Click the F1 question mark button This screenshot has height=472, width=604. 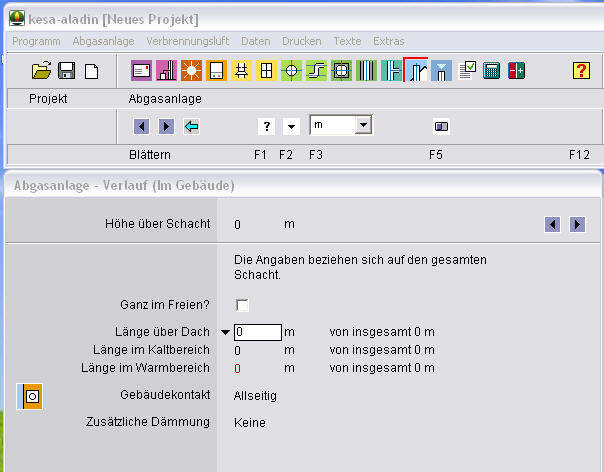pyautogui.click(x=266, y=126)
